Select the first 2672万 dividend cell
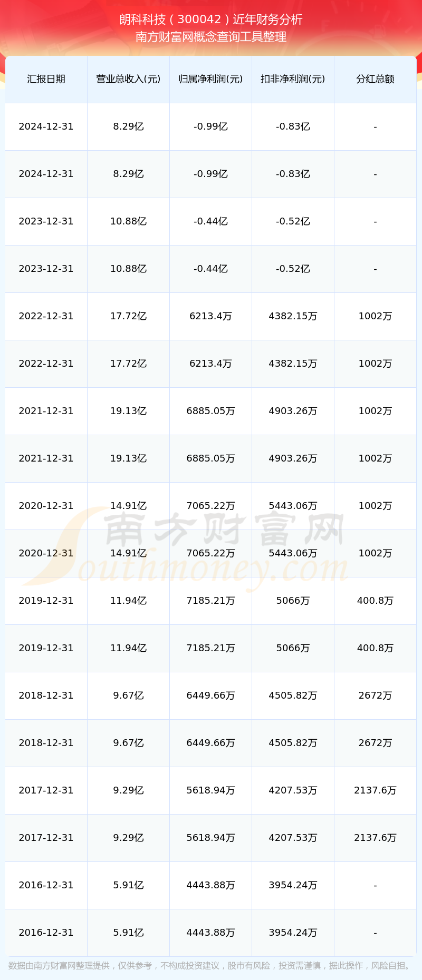Viewport: 422px width, 980px height. click(375, 695)
